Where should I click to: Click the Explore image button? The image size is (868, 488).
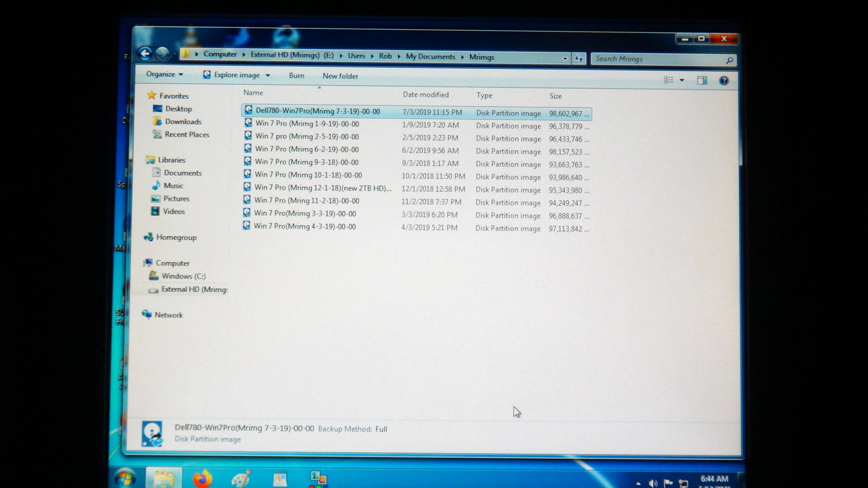point(232,75)
